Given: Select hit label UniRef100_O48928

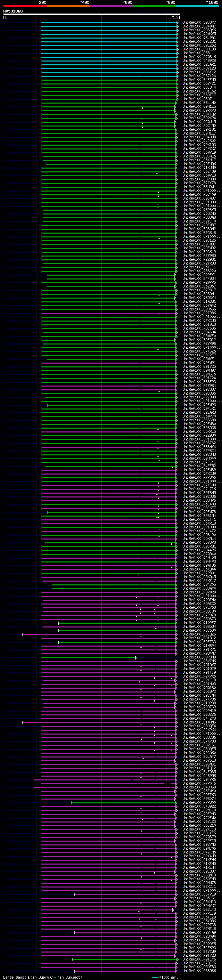Looking at the screenshot, I should [x=199, y=60].
